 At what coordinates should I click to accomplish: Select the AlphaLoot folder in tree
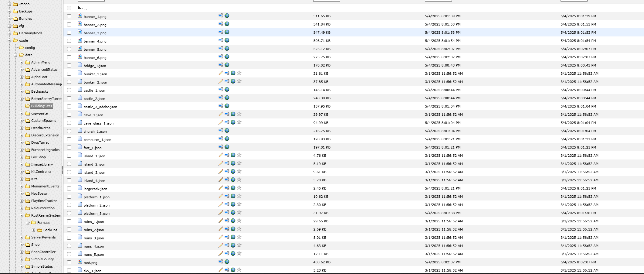[39, 77]
